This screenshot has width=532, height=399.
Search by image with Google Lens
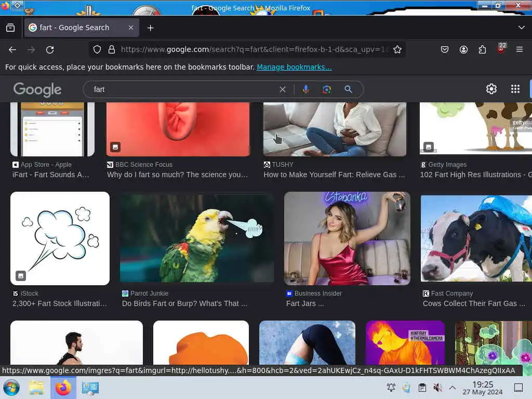pos(327,89)
